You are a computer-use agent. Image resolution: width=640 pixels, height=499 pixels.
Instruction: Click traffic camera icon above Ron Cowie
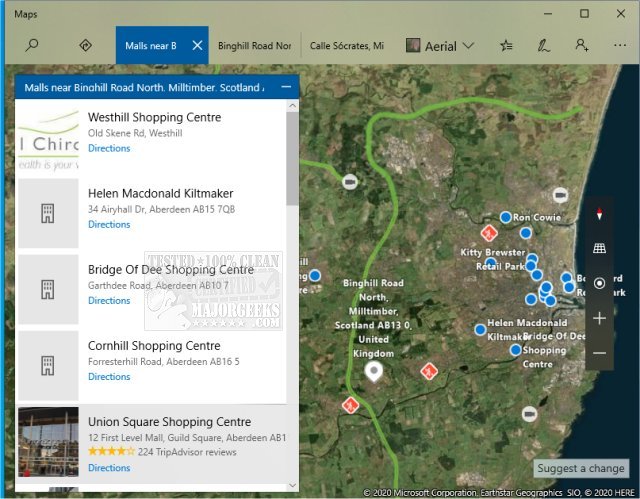[560, 195]
